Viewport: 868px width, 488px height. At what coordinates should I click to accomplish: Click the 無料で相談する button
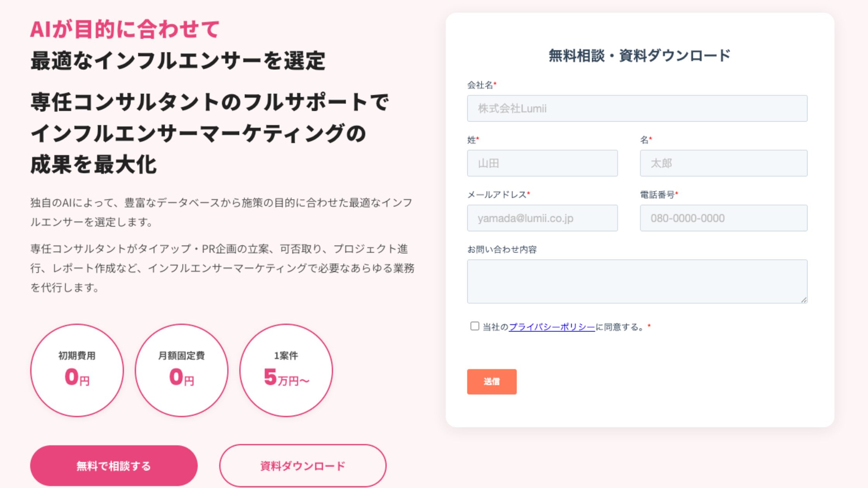(114, 466)
